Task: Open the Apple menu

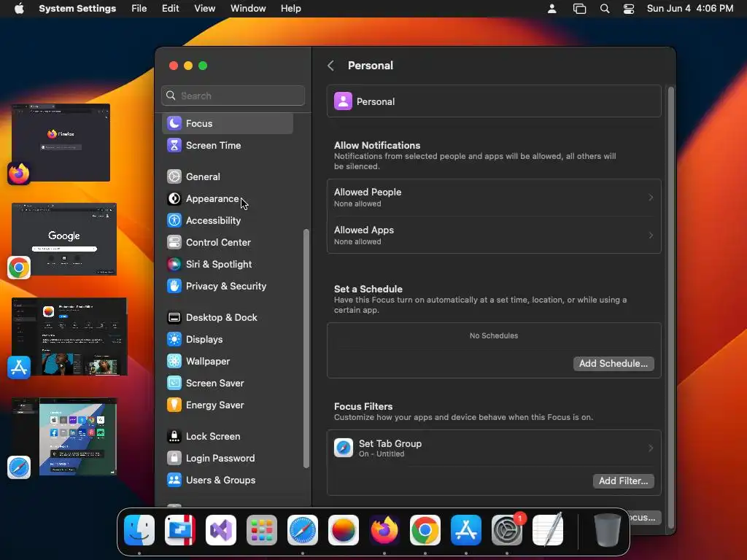Action: point(19,9)
